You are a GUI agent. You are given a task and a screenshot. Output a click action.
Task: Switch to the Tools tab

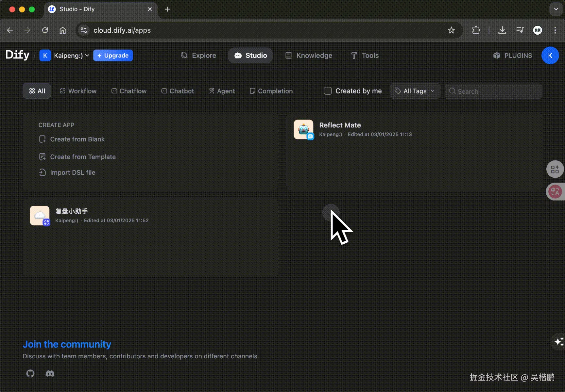tap(365, 56)
